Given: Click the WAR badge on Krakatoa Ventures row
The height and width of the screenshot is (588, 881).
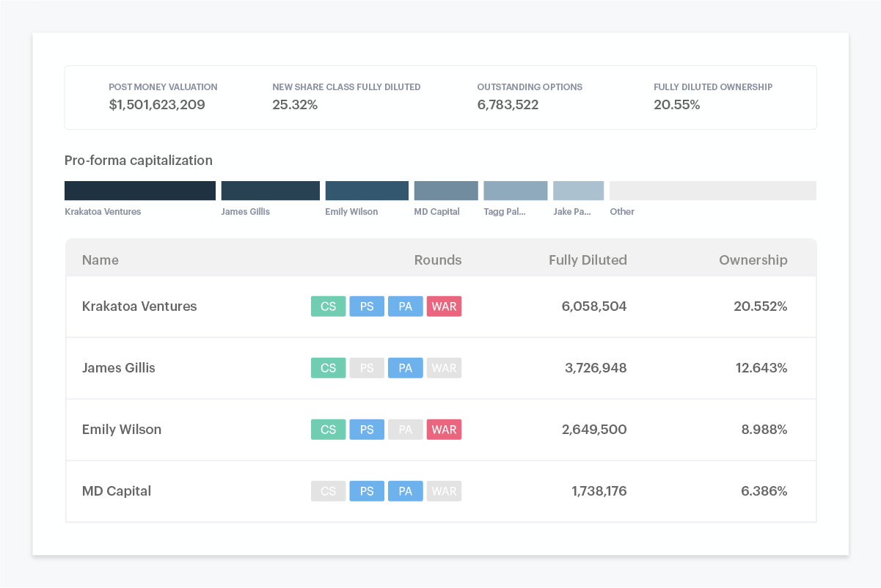Looking at the screenshot, I should pyautogui.click(x=444, y=306).
